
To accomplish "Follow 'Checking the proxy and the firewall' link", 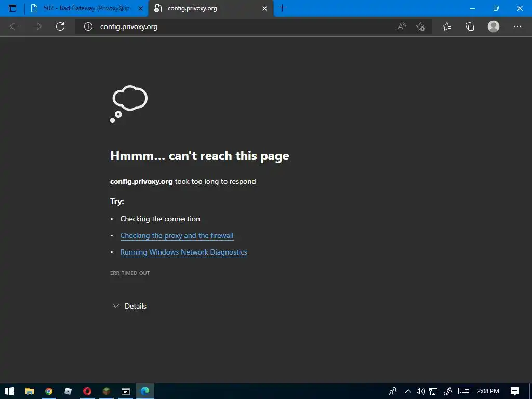I will [x=177, y=235].
